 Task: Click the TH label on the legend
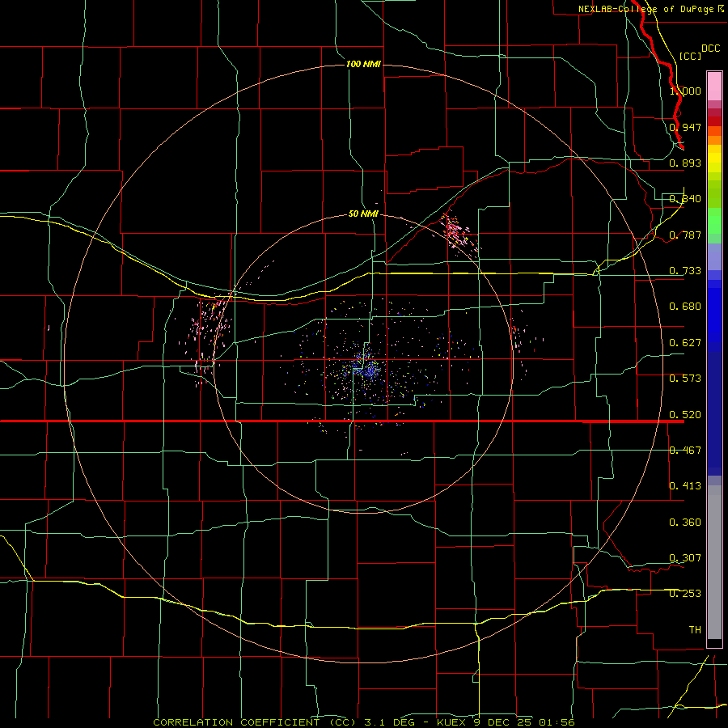pyautogui.click(x=695, y=630)
